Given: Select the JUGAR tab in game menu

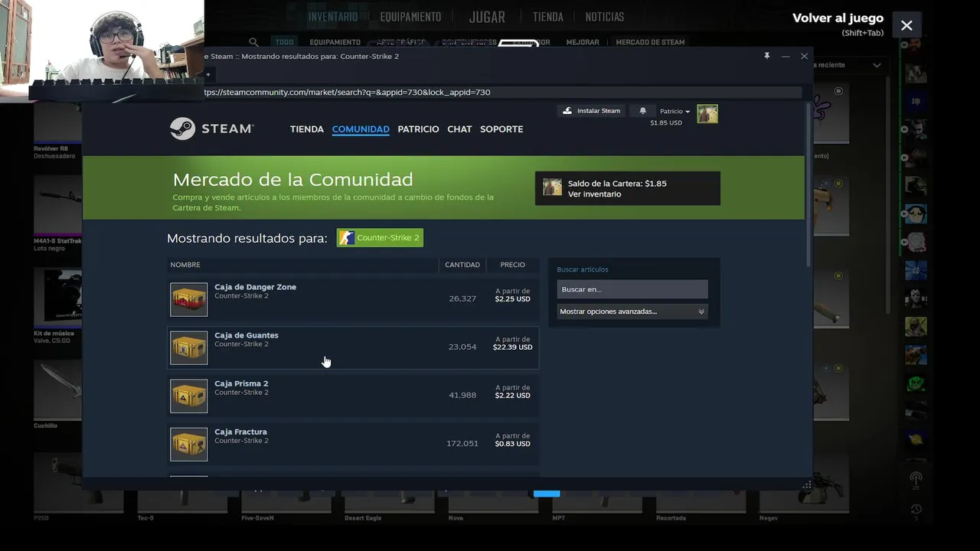Looking at the screenshot, I should (x=487, y=17).
